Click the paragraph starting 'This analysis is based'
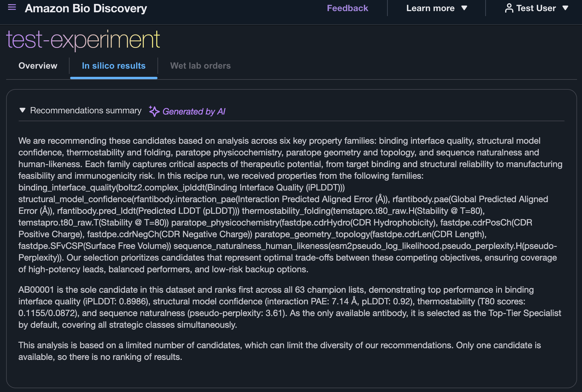This screenshot has height=392, width=582. click(280, 351)
